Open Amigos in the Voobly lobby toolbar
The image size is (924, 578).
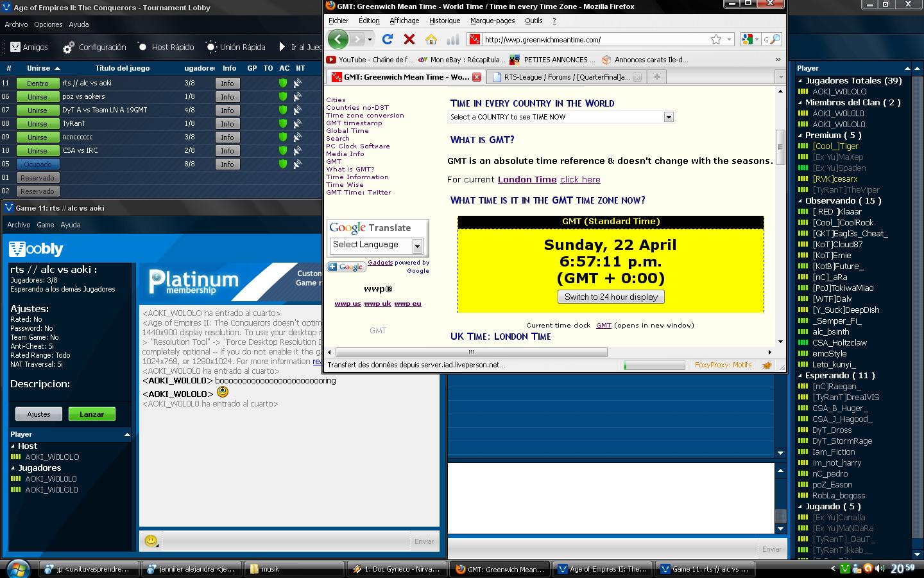point(29,47)
